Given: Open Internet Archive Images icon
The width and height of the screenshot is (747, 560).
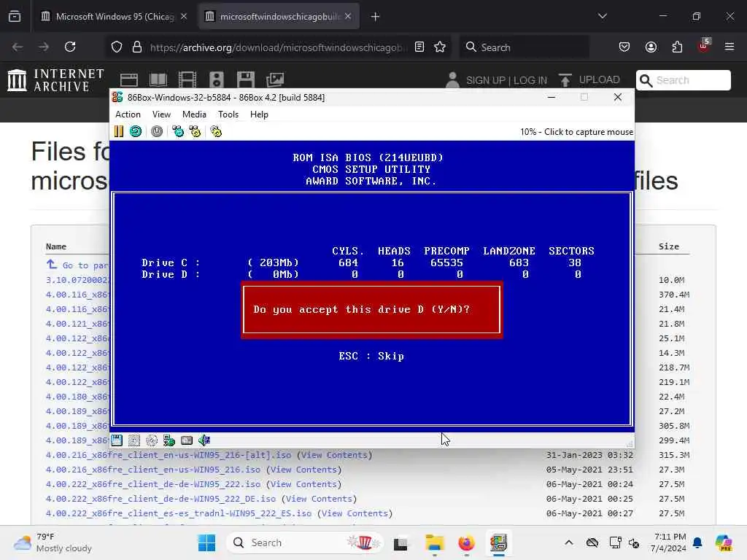Looking at the screenshot, I should click(x=275, y=79).
